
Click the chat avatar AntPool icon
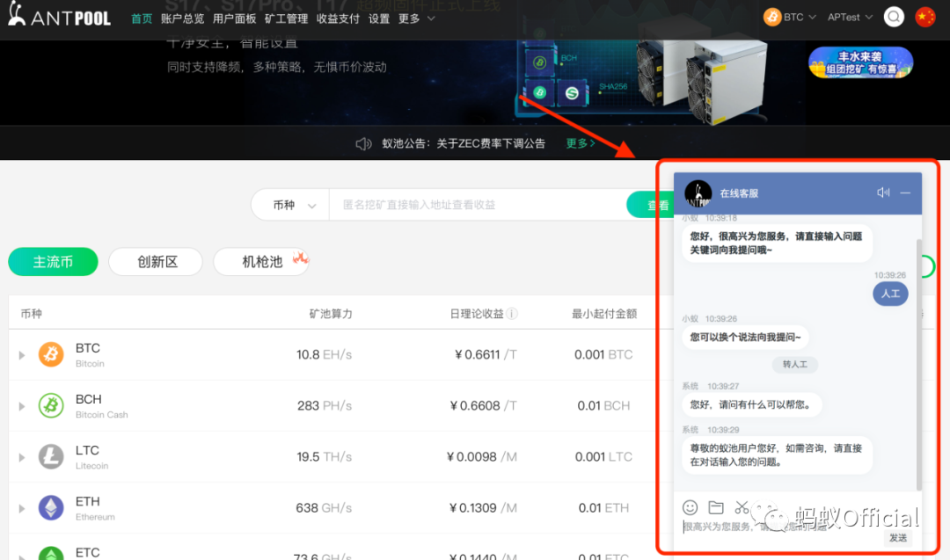tap(698, 193)
